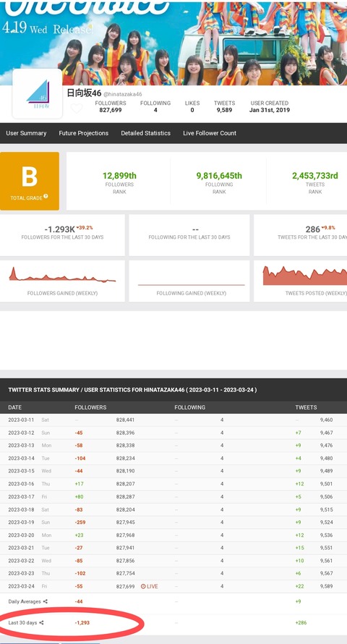Screen dimensions: 347x644
Task: Click the TWEETS column header in the table
Action: [x=306, y=407]
